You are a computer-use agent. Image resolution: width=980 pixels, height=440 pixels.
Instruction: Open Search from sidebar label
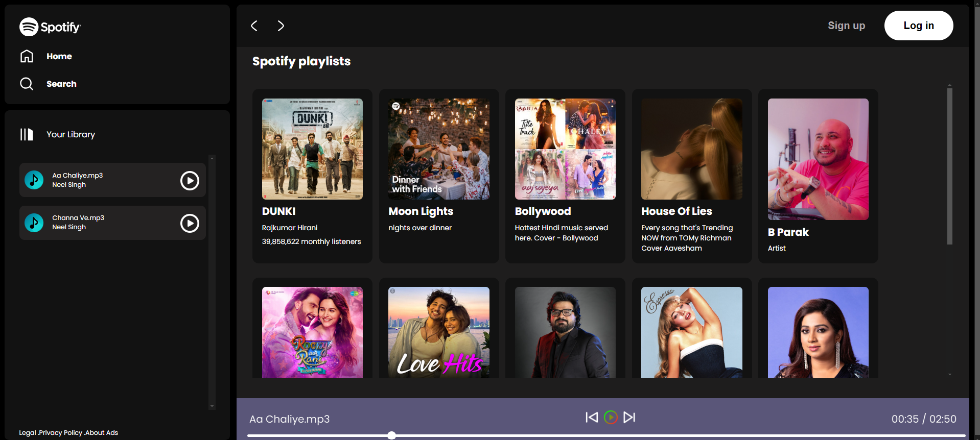(x=61, y=84)
